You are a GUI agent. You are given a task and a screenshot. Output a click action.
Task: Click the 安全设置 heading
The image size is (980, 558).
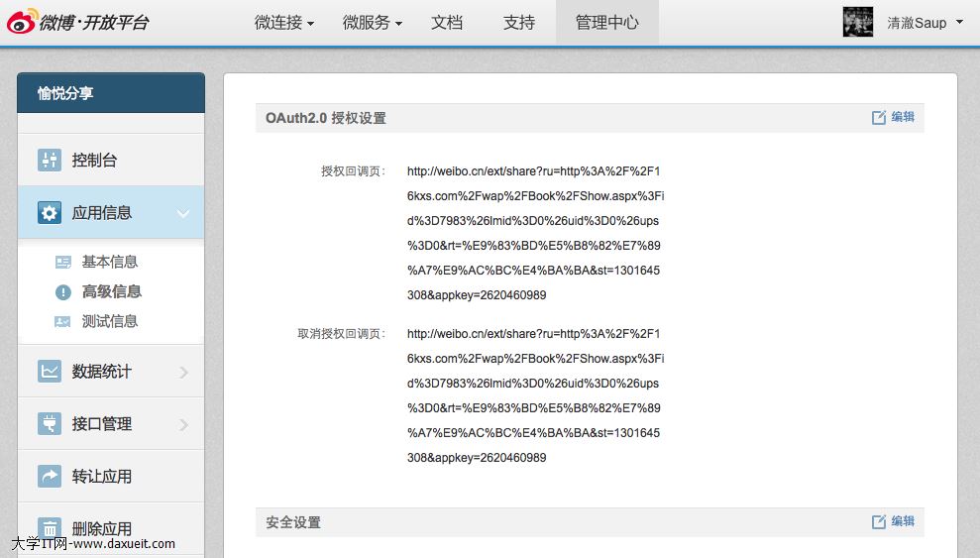293,522
